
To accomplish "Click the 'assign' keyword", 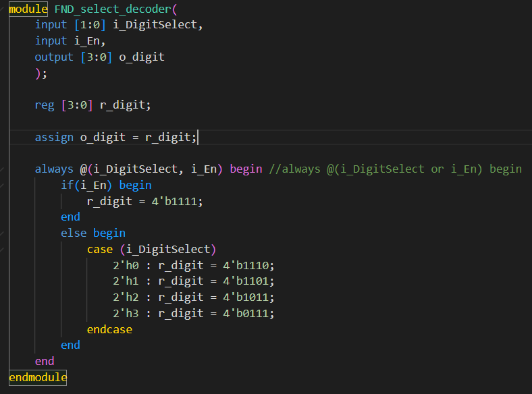I will pos(54,138).
